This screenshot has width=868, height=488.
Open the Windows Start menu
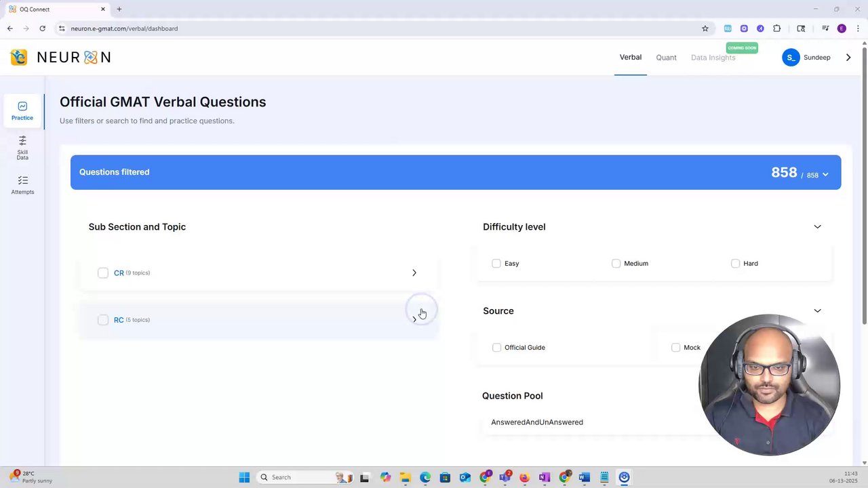(x=244, y=477)
